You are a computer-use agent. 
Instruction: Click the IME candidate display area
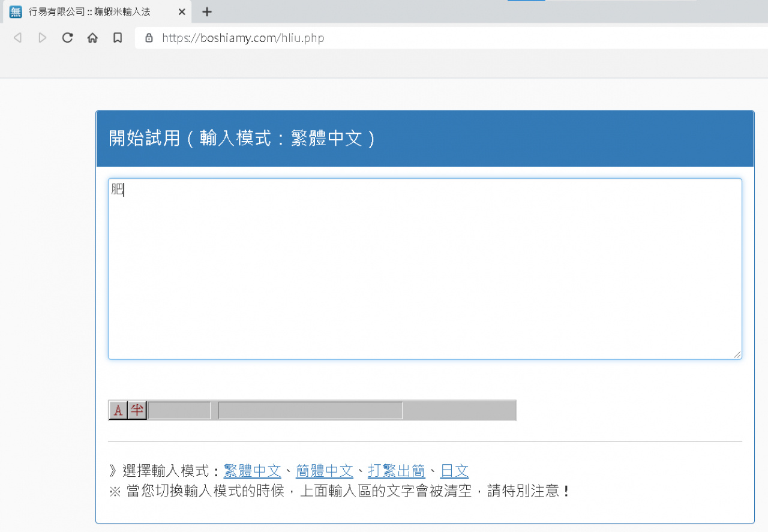click(x=310, y=410)
